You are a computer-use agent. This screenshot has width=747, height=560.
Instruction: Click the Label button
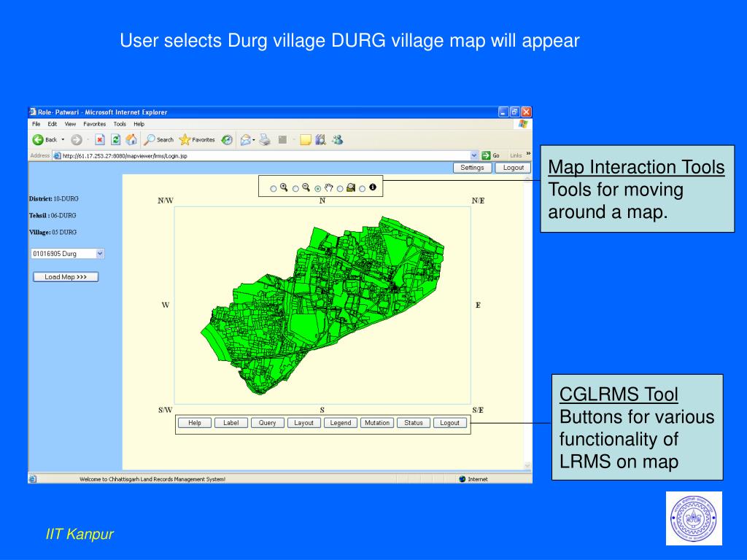click(231, 423)
